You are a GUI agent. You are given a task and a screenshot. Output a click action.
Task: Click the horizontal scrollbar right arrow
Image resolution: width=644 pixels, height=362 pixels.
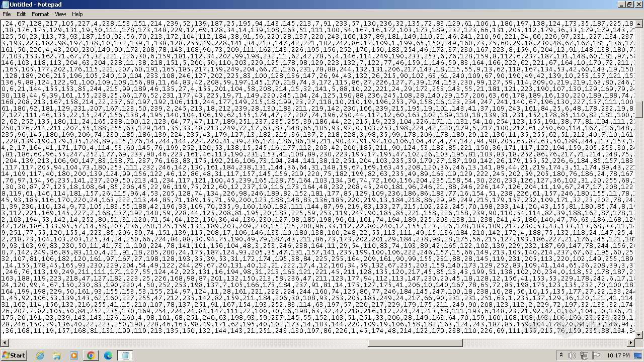pos(631,343)
